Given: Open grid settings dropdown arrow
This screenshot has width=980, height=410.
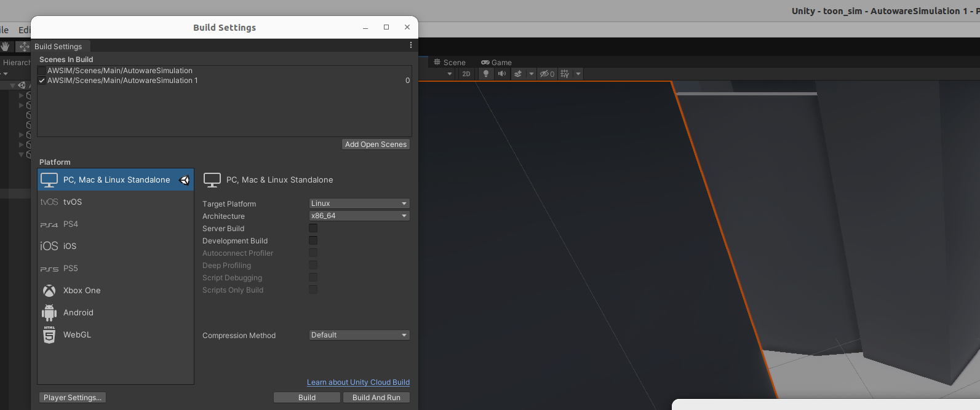Looking at the screenshot, I should [578, 74].
